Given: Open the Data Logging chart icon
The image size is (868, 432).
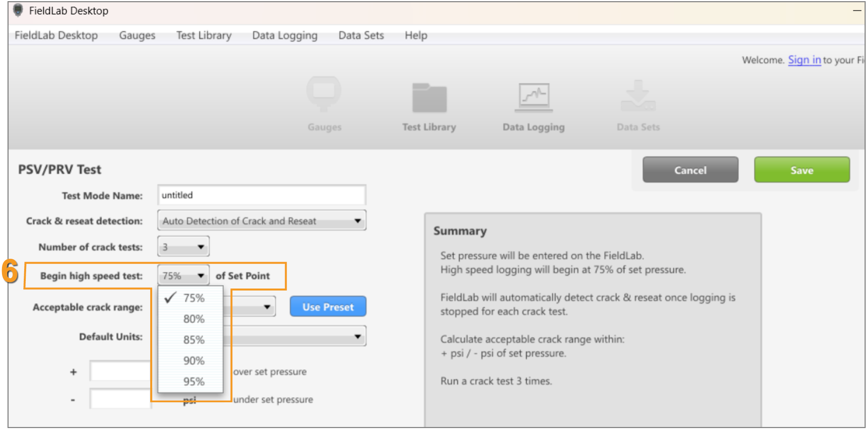Looking at the screenshot, I should pyautogui.click(x=534, y=97).
